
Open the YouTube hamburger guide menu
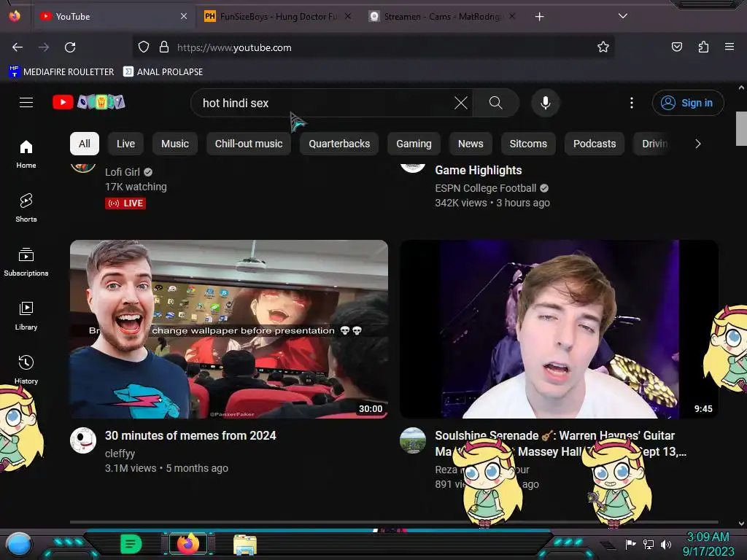26,102
